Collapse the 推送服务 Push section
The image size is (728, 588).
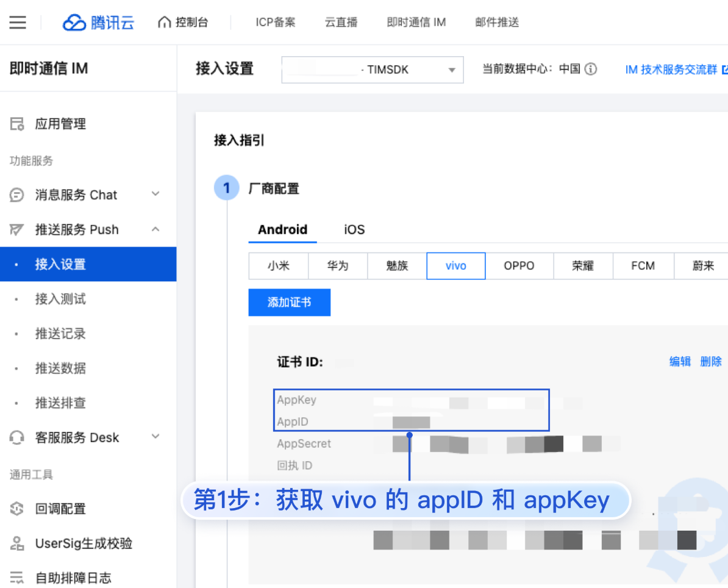[155, 229]
